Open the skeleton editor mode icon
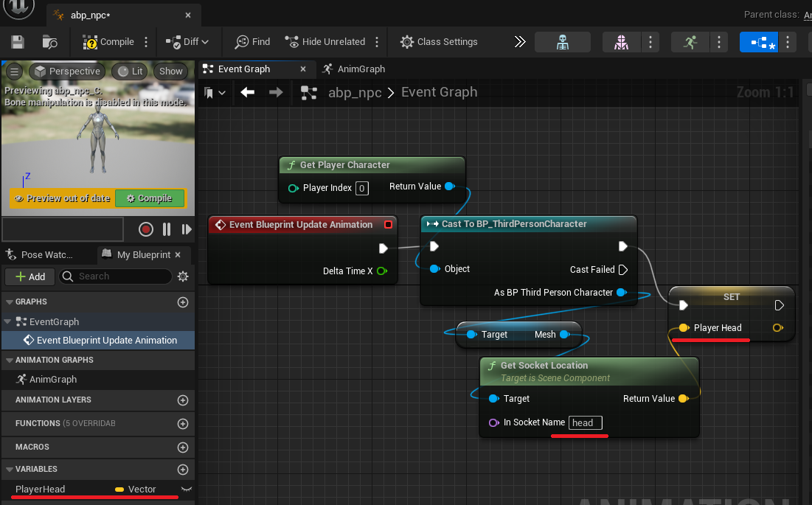This screenshot has height=505, width=812. coord(563,42)
